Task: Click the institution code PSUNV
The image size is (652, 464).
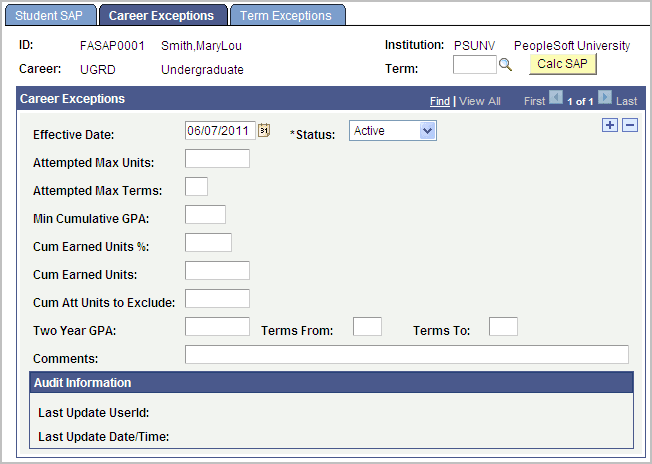Action: point(474,46)
